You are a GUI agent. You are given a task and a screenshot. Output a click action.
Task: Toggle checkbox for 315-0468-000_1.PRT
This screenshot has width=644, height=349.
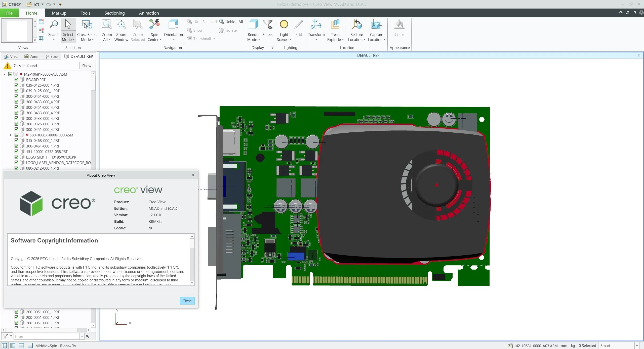(17, 140)
